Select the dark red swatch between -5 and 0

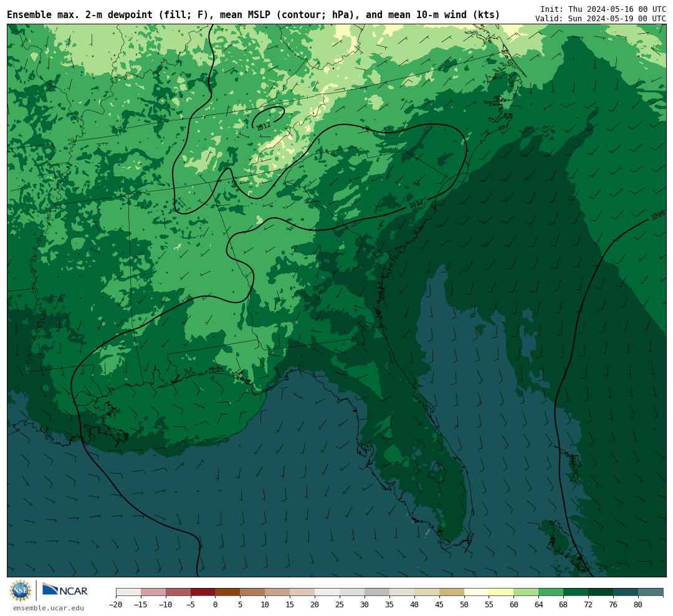pos(203,592)
